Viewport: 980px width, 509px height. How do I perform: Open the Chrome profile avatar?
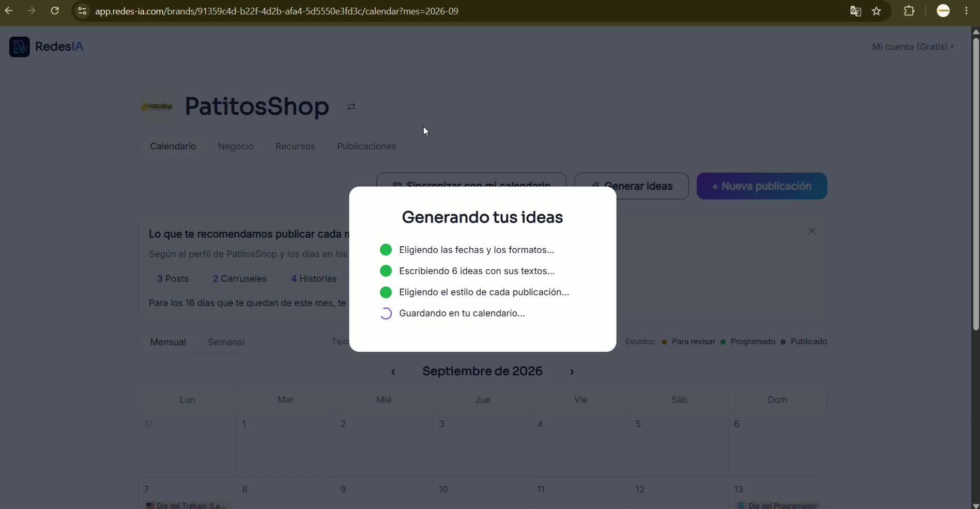point(943,11)
